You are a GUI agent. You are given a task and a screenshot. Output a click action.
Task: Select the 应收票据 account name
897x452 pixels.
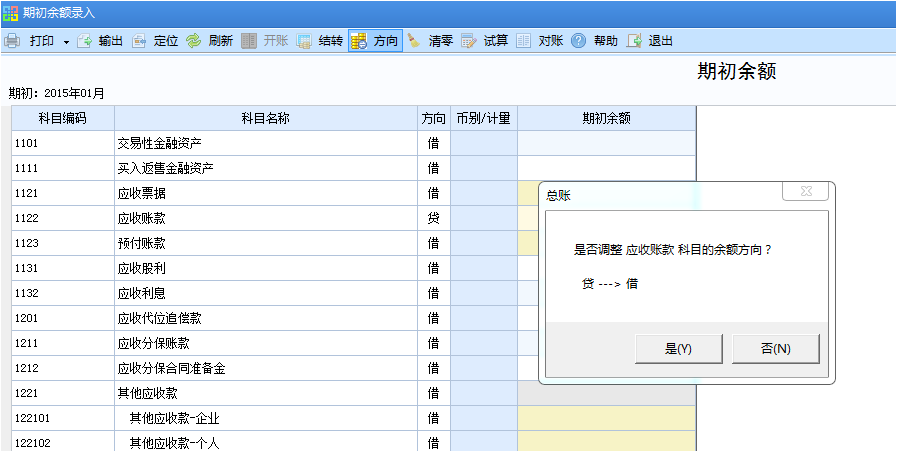click(141, 193)
